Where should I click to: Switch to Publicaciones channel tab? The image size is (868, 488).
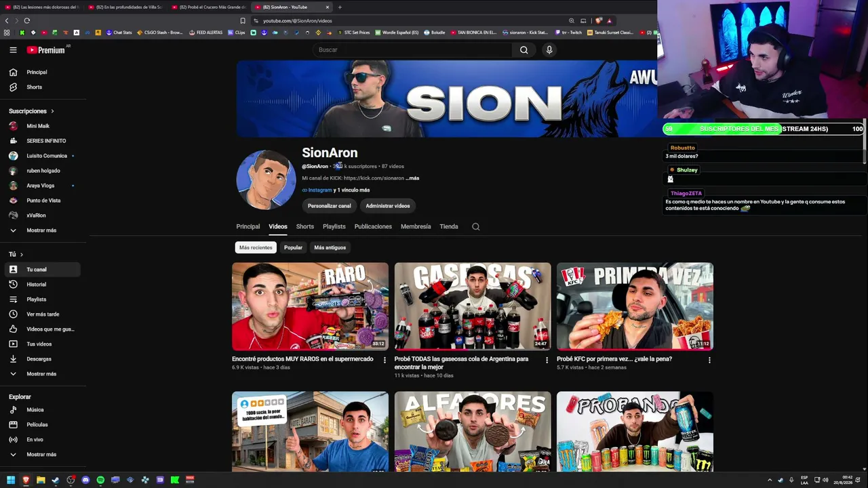pyautogui.click(x=373, y=226)
